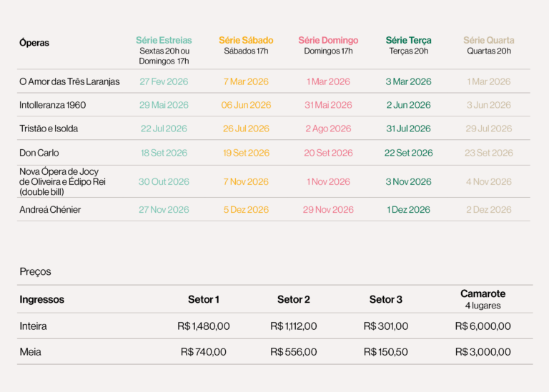Select the R$ 3,000,00 Camarote meia price

pos(483,352)
